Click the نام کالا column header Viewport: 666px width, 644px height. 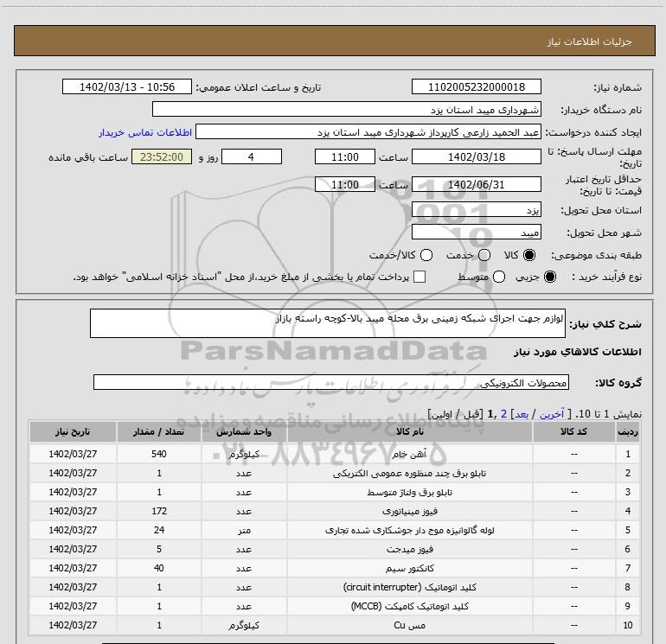click(x=410, y=431)
